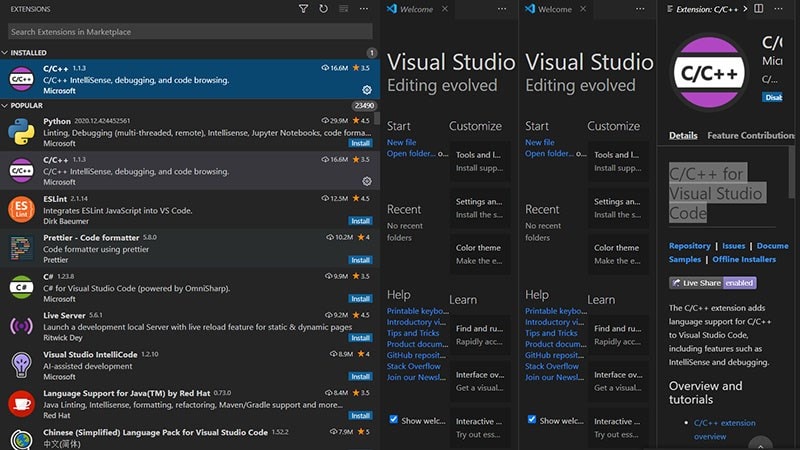Click Settings and keybindings in first Welcome page
800x450 pixels.
pos(480,208)
